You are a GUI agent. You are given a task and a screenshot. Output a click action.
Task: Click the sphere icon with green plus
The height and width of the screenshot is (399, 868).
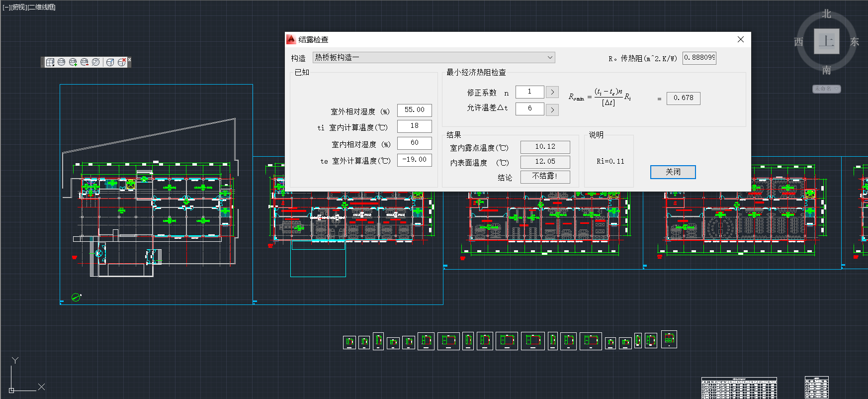click(73, 62)
